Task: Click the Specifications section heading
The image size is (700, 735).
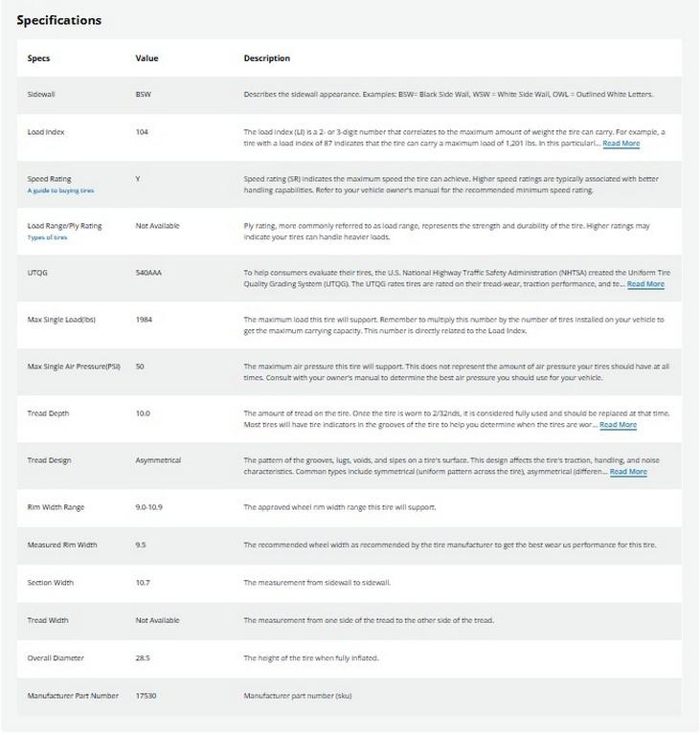Action: [x=59, y=19]
